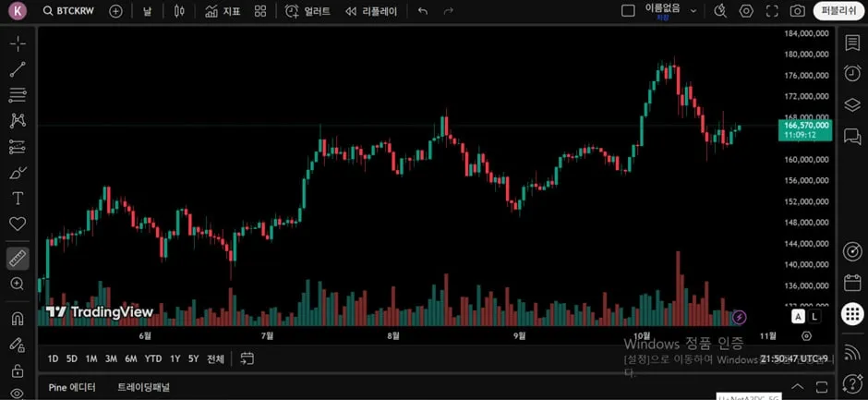
Task: Open the watchlist panel icon
Action: click(852, 43)
